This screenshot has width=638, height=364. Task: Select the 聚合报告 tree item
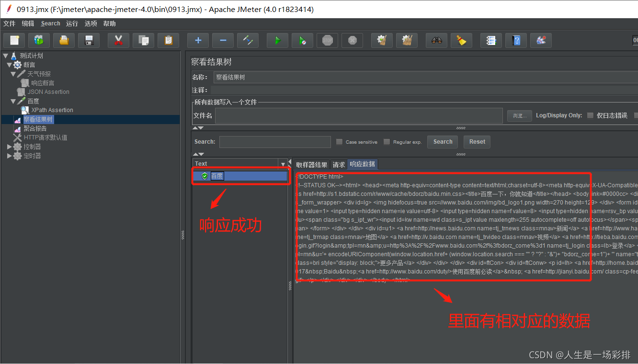35,128
